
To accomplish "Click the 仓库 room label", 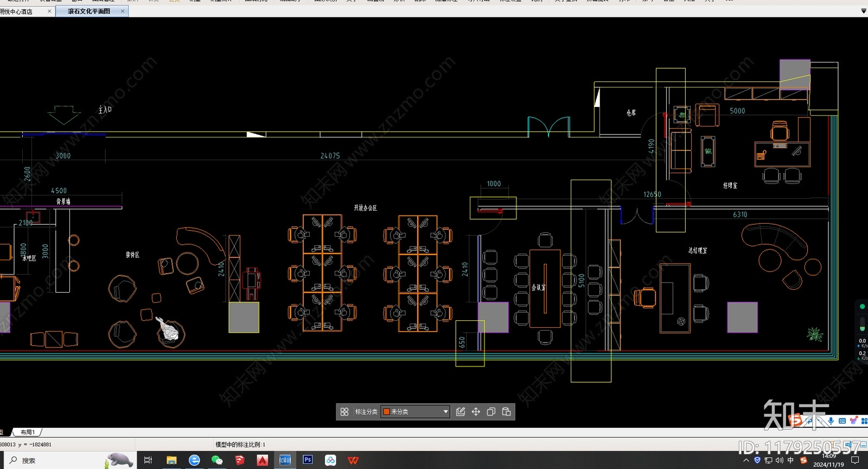I will pos(631,113).
